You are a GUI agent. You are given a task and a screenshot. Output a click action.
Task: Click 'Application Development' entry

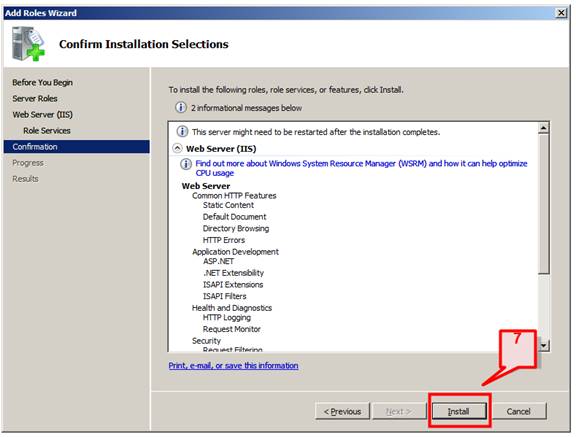pos(235,252)
